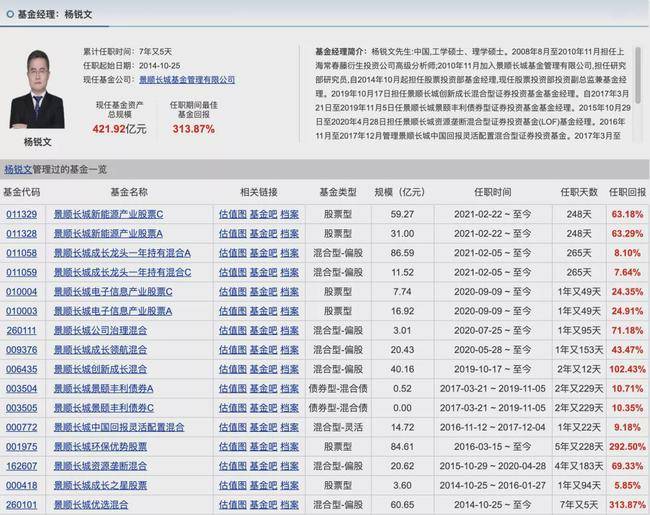Image resolution: width=650 pixels, height=515 pixels.
Task: Click the 相关链接 column header
Action: click(x=259, y=192)
